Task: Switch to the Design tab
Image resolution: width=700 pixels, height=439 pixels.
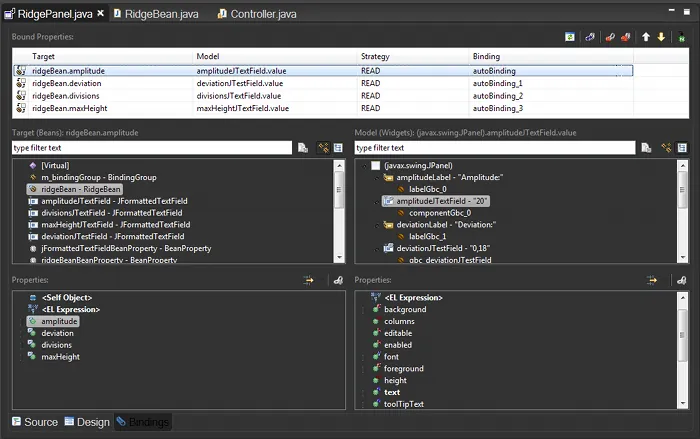Action: [87, 422]
